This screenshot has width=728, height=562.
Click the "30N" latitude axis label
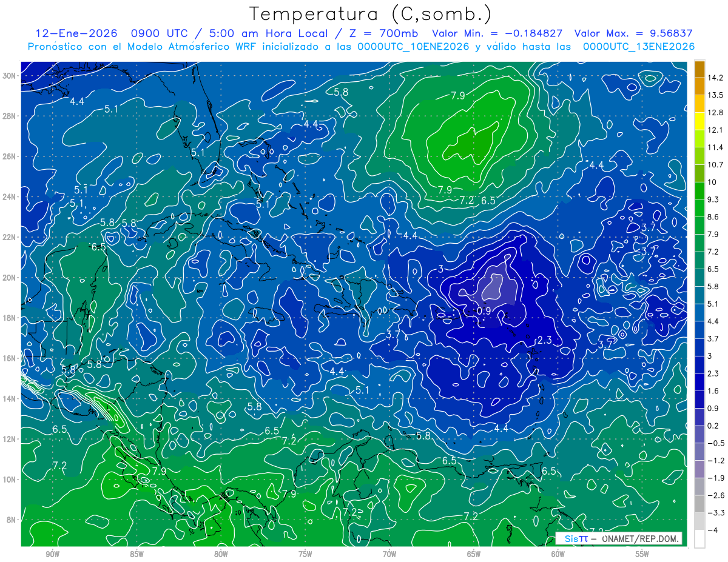(10, 76)
